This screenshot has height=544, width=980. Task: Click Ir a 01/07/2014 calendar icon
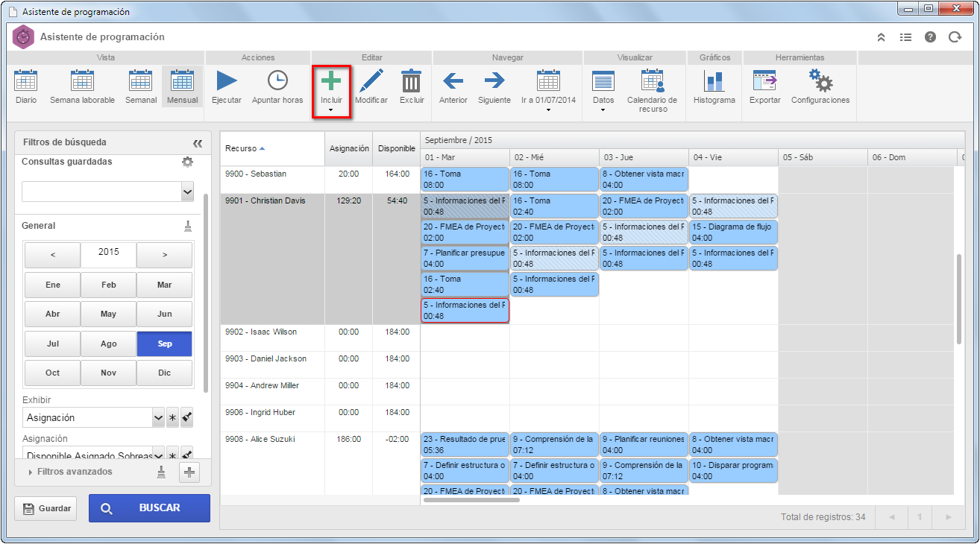(x=549, y=81)
